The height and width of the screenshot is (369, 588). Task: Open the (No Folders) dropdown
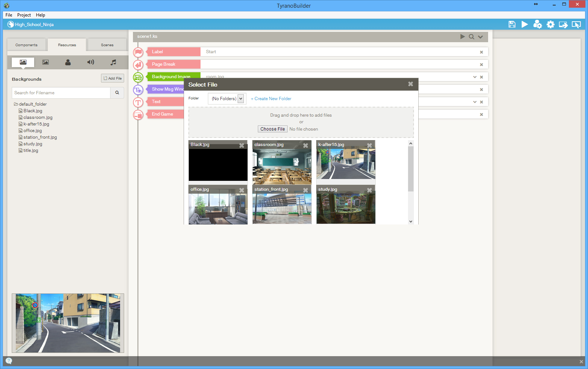(x=227, y=98)
